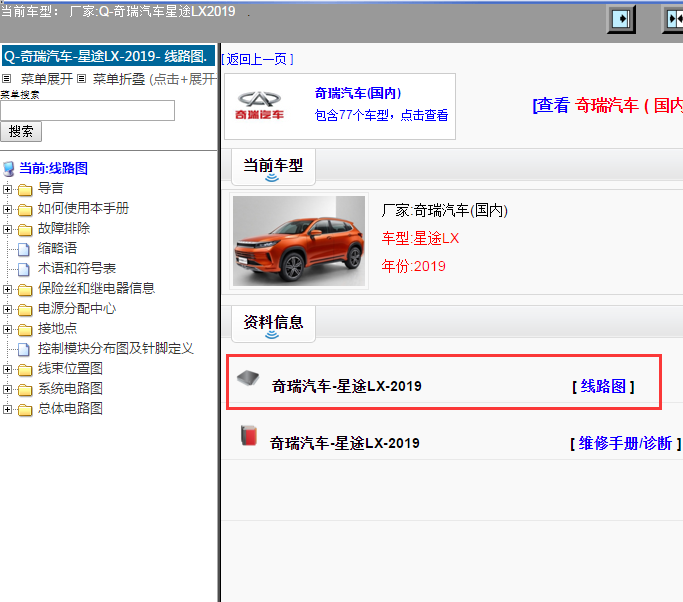Click the 当前:线路图 root label
The height and width of the screenshot is (602, 683).
point(54,168)
